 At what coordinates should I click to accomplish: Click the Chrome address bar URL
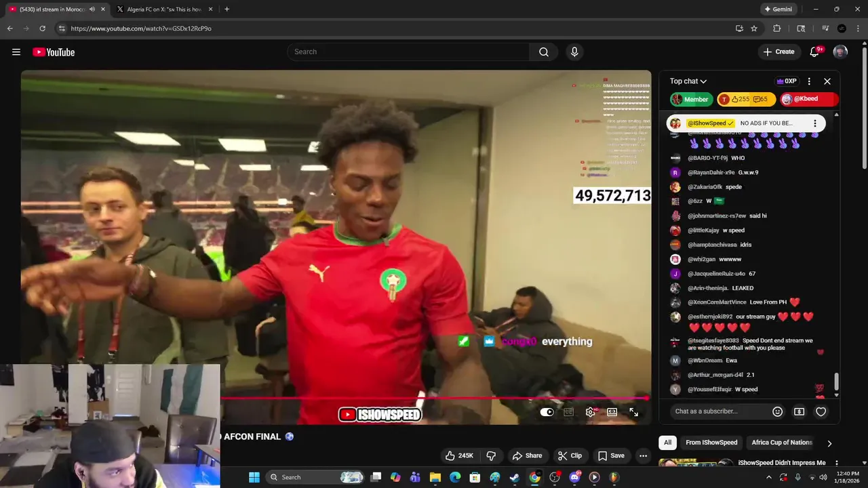(141, 28)
